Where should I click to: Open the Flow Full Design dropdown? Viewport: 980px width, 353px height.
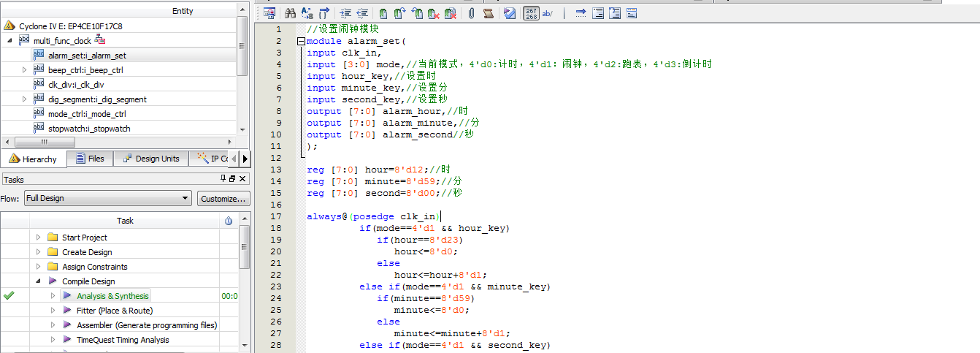[x=107, y=198]
